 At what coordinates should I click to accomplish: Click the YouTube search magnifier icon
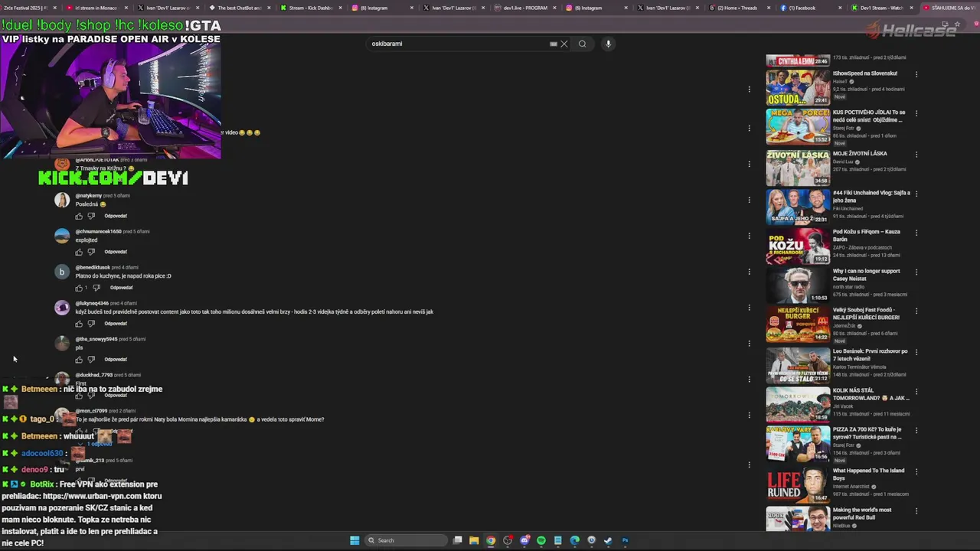[583, 44]
